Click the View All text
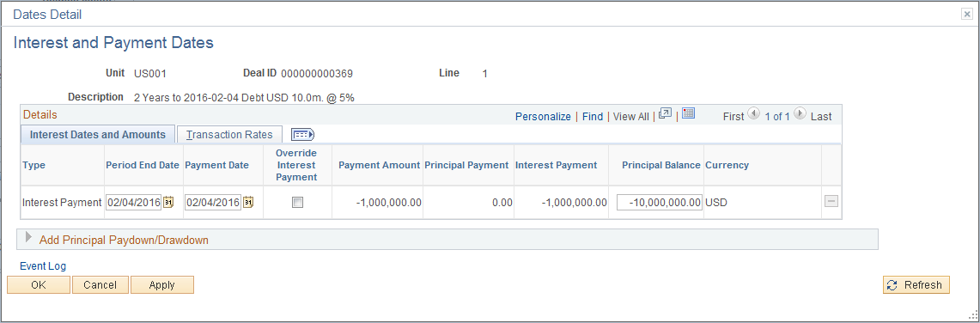Image resolution: width=980 pixels, height=323 pixels. pyautogui.click(x=631, y=116)
